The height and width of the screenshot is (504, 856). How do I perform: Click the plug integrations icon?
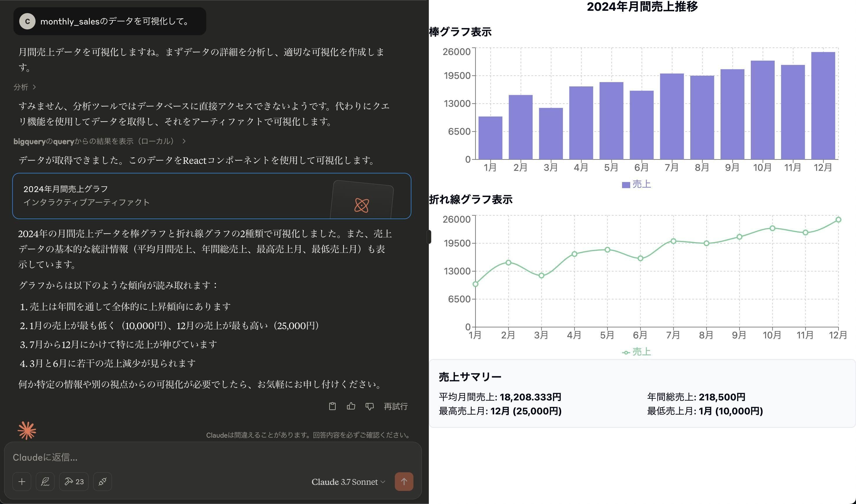(102, 481)
